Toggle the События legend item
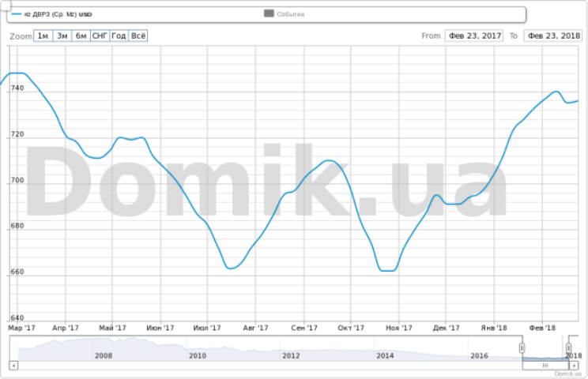The width and height of the screenshot is (588, 379). coord(285,14)
